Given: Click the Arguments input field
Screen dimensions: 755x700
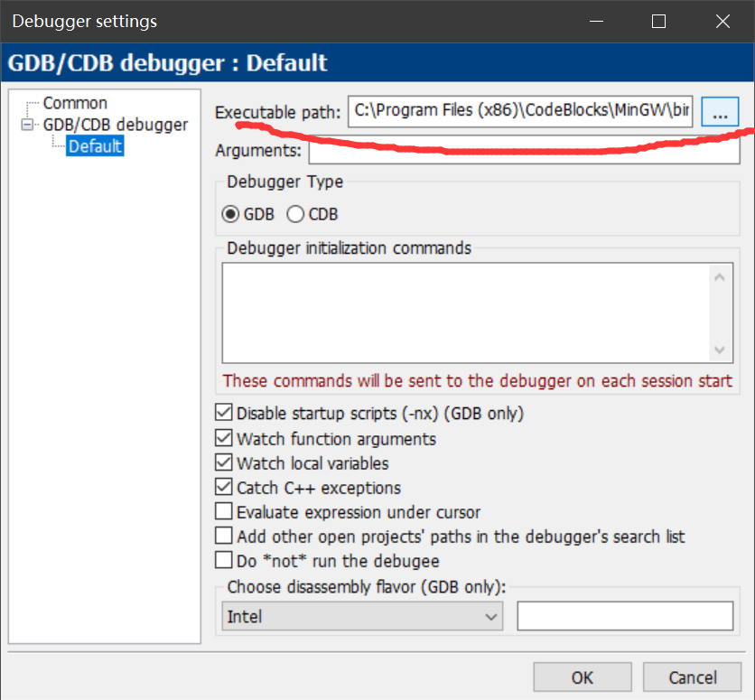Looking at the screenshot, I should pyautogui.click(x=525, y=150).
